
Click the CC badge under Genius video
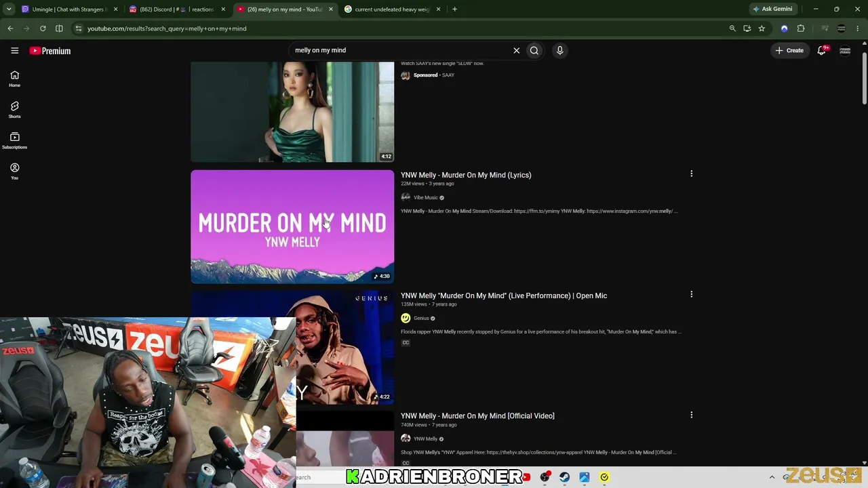[406, 343]
